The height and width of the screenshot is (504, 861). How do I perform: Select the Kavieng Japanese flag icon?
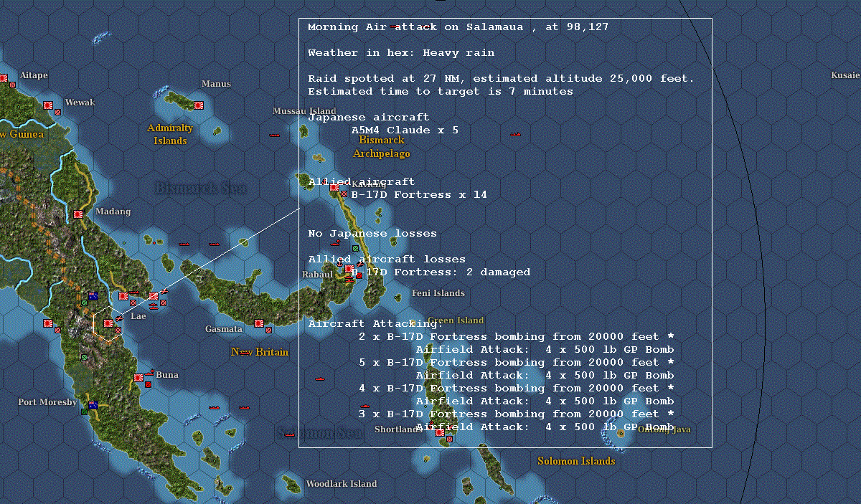pyautogui.click(x=334, y=187)
